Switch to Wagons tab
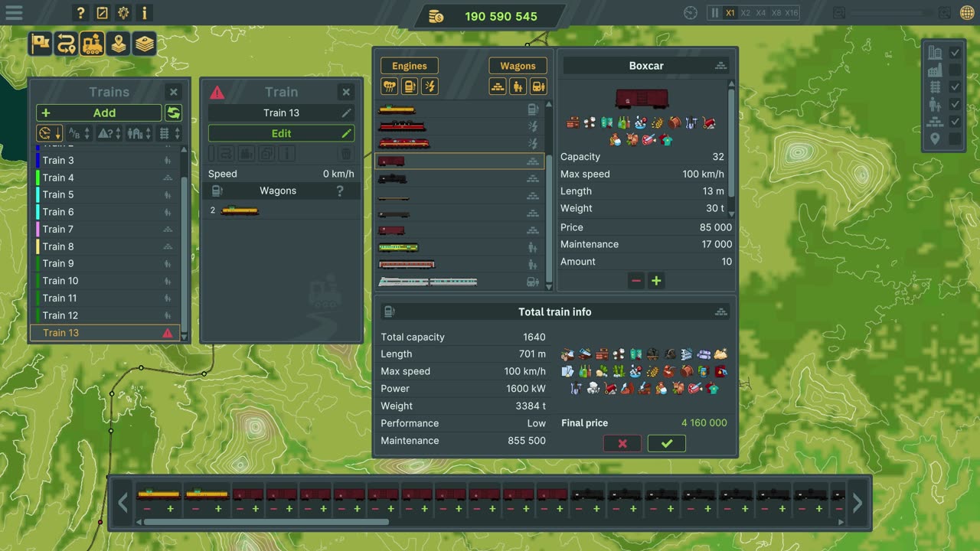Image resolution: width=980 pixels, height=551 pixels. click(x=518, y=66)
